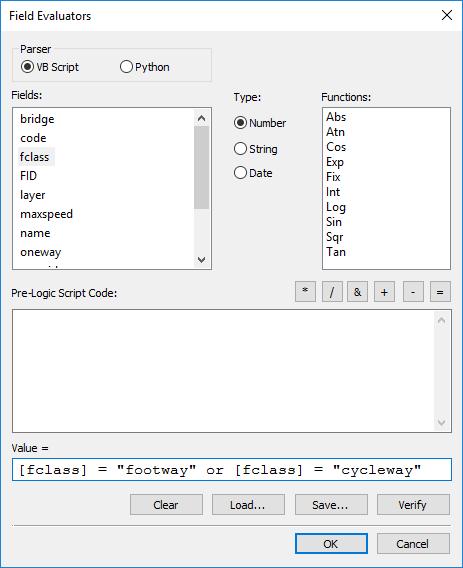Pick the Log function
The image size is (463, 568).
click(336, 207)
